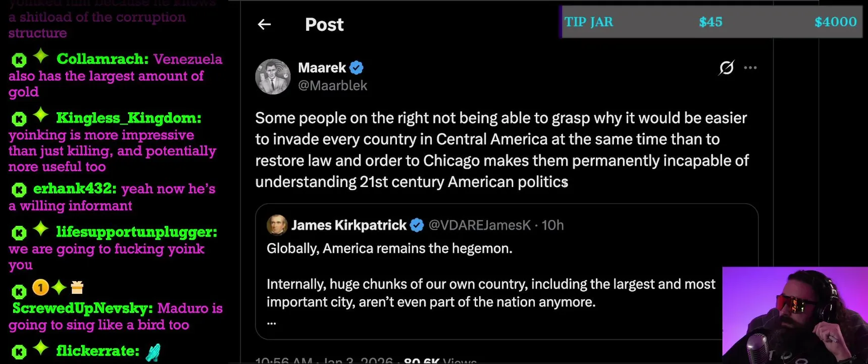Click the gift box badge above ScrewedUpNevsky
Viewport: 868px width, 364px height.
(77, 288)
